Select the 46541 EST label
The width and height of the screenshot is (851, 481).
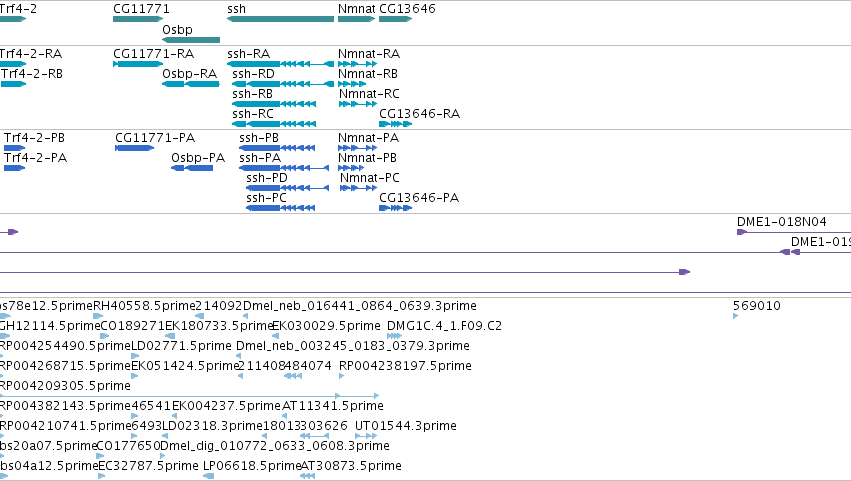[151, 407]
